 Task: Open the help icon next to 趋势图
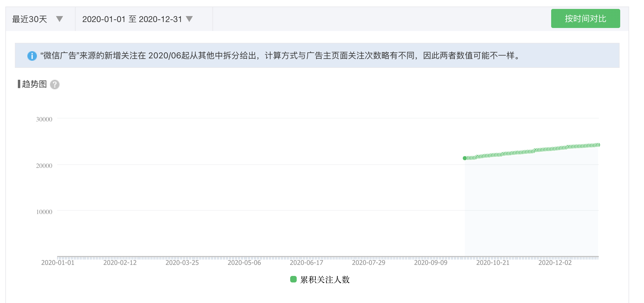pyautogui.click(x=55, y=85)
